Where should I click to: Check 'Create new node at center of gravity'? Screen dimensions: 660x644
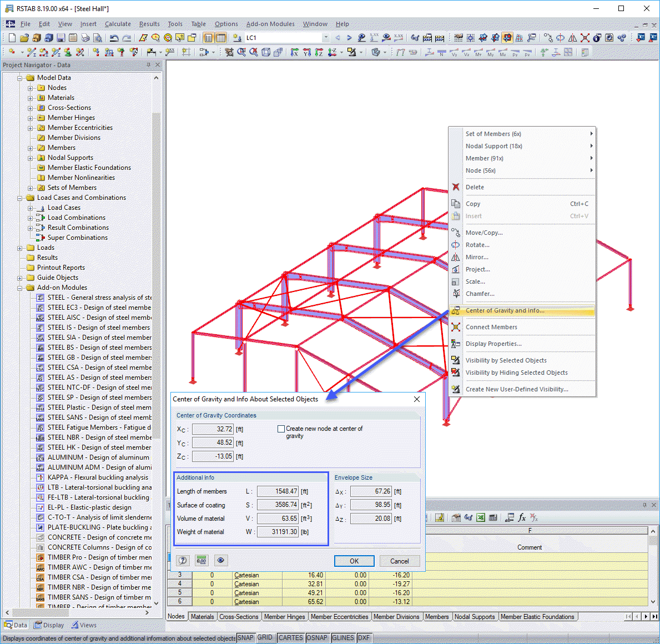pyautogui.click(x=281, y=429)
